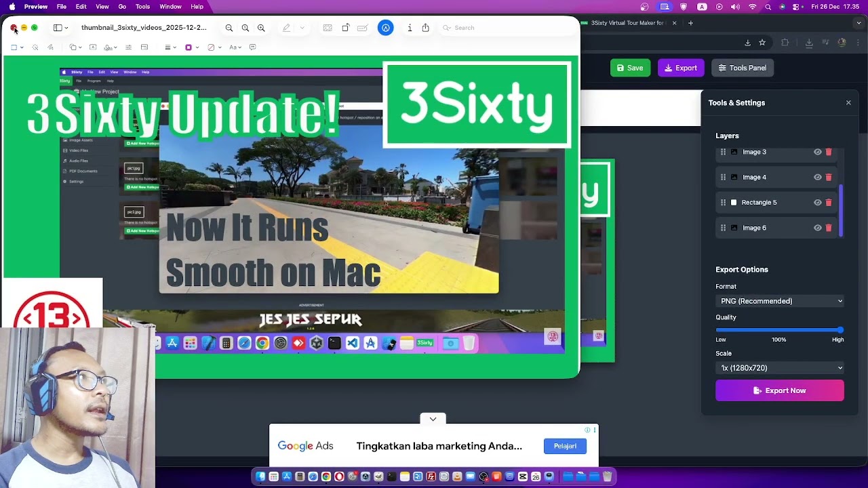Viewport: 868px width, 488px height.
Task: Hide the Image 6 layer
Action: (817, 228)
